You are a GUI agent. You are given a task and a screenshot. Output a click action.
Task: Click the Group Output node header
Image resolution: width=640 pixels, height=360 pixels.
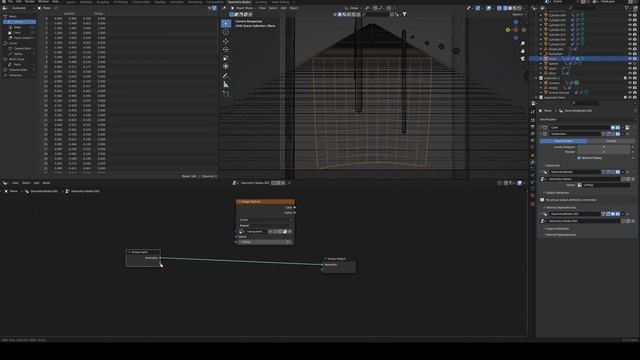(x=338, y=258)
